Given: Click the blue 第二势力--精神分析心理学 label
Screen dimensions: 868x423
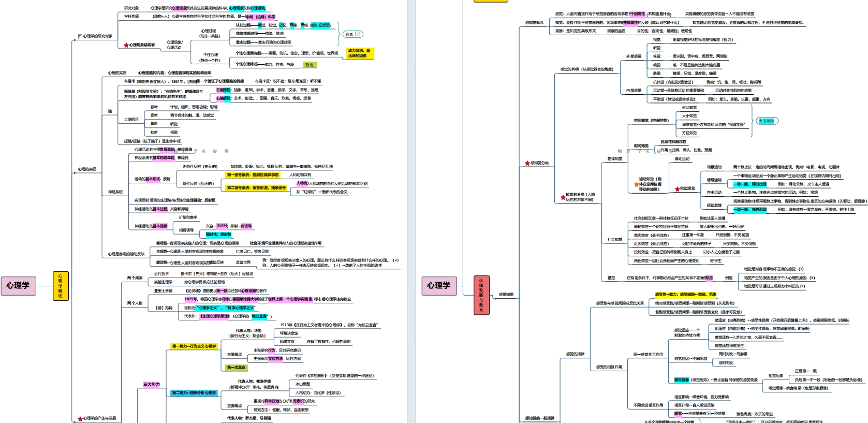Looking at the screenshot, I should click(194, 393).
